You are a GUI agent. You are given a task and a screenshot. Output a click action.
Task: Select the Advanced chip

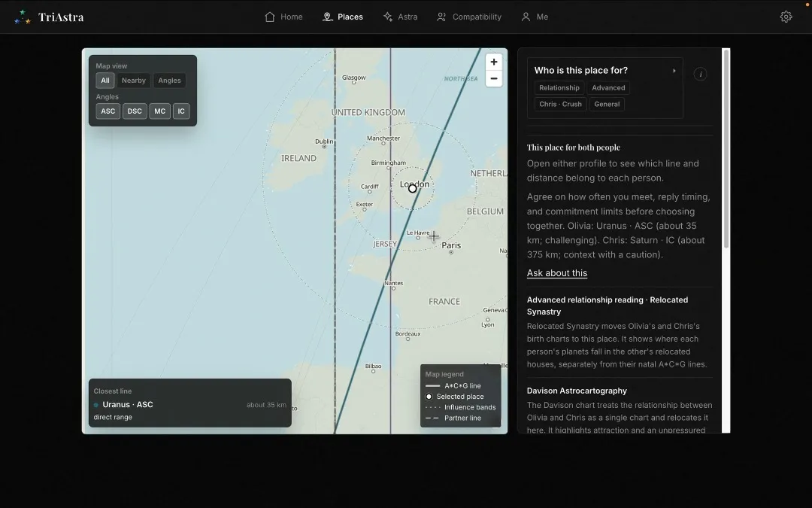coord(608,87)
